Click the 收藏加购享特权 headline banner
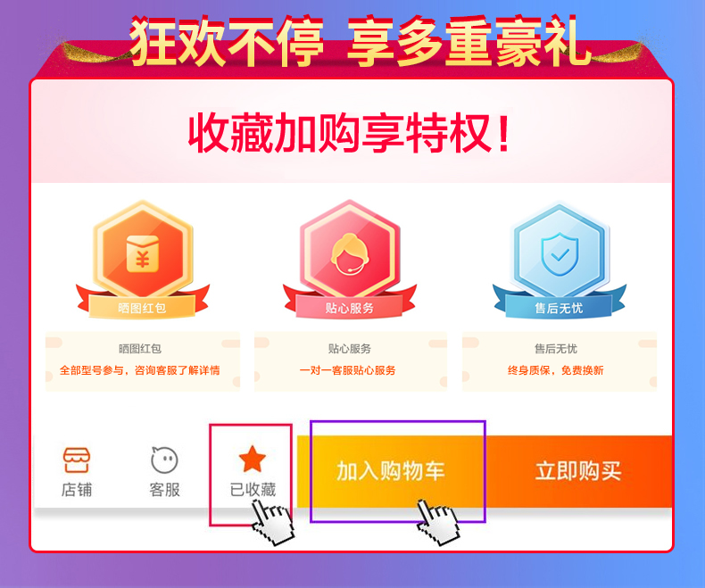Screen dimensions: 705x588 (349, 133)
